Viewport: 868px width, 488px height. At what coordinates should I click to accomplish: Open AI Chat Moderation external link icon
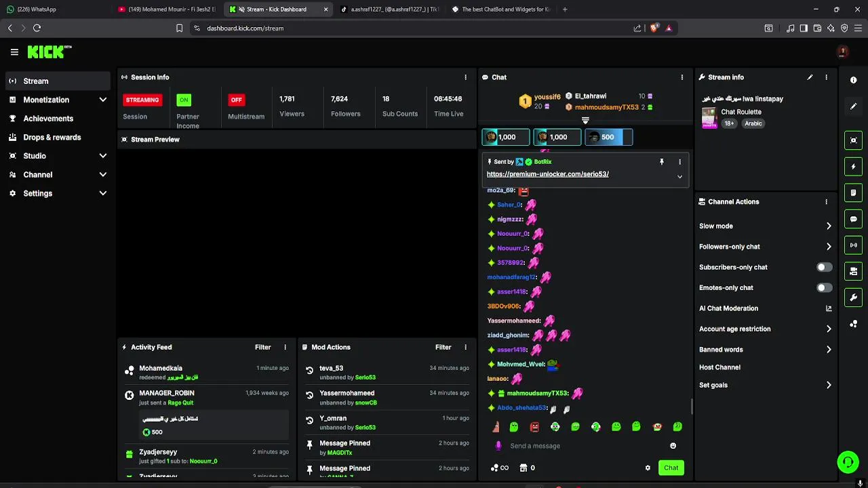[829, 308]
